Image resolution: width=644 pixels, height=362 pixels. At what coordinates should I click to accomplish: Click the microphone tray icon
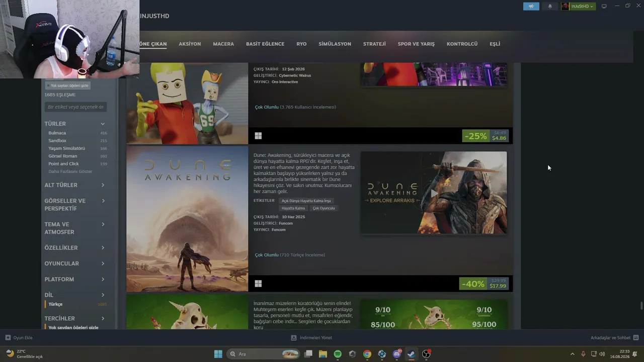[x=583, y=354]
